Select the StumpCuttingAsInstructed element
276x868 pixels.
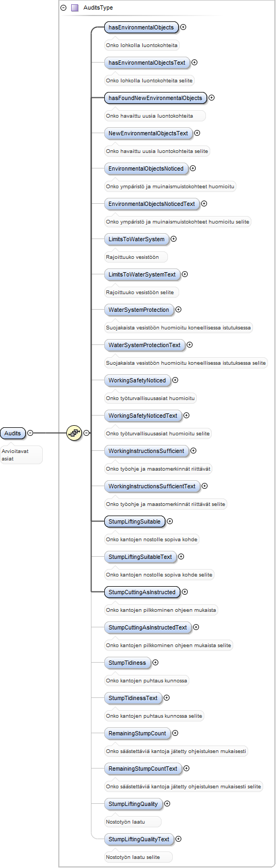pyautogui.click(x=142, y=592)
